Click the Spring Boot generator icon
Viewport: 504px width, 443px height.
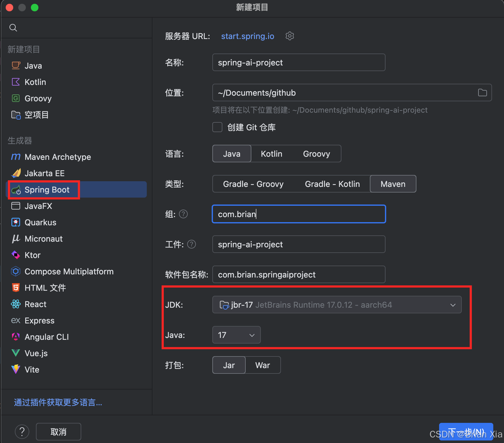[16, 190]
